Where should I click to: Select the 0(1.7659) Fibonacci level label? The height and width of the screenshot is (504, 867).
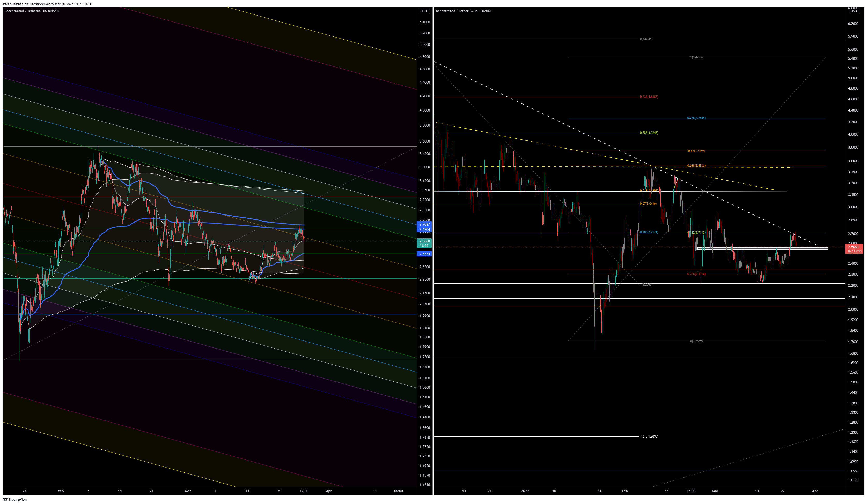coord(696,341)
